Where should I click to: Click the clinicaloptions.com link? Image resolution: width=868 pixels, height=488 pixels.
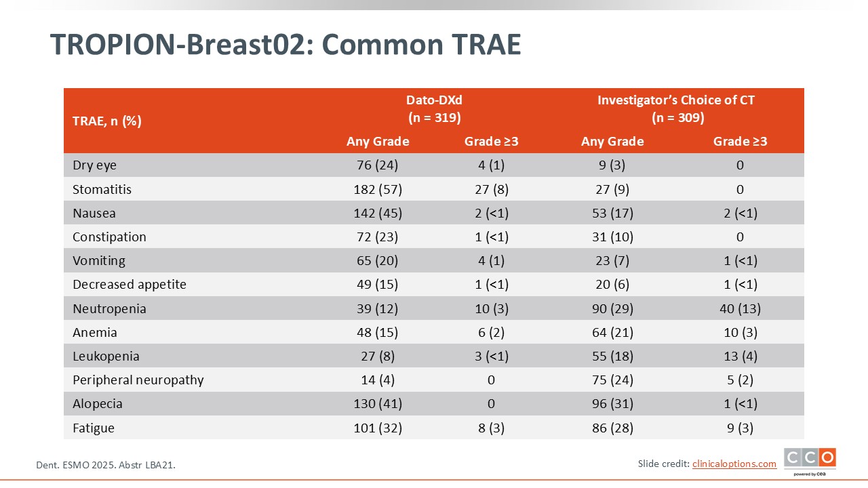coord(734,464)
